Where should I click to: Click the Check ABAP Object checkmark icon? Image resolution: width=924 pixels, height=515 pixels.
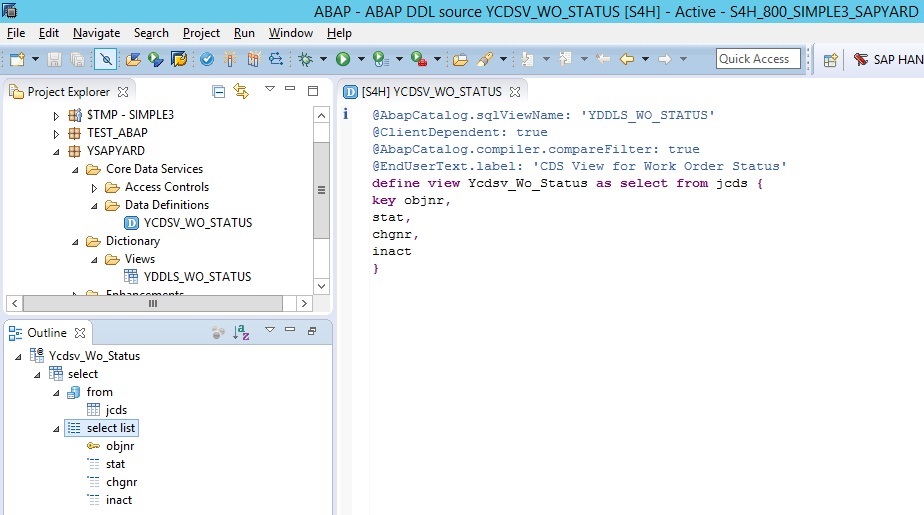click(207, 59)
